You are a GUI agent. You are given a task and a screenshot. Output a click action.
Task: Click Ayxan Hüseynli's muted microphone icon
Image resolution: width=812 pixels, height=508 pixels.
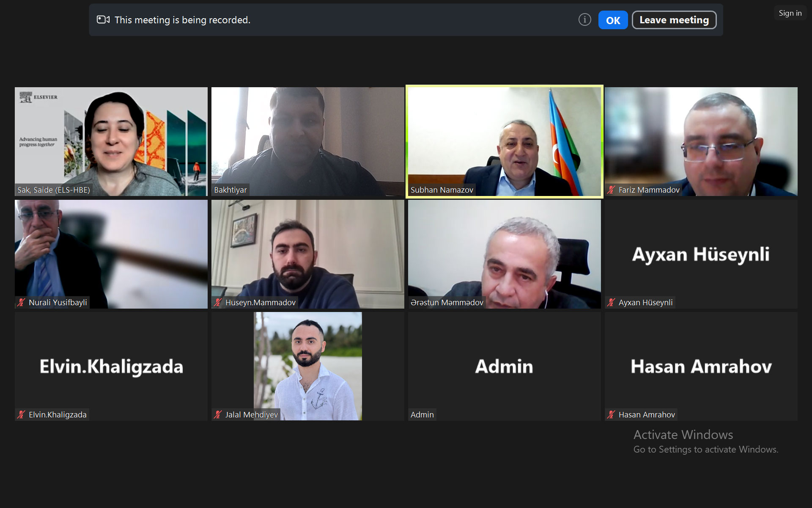pos(611,302)
